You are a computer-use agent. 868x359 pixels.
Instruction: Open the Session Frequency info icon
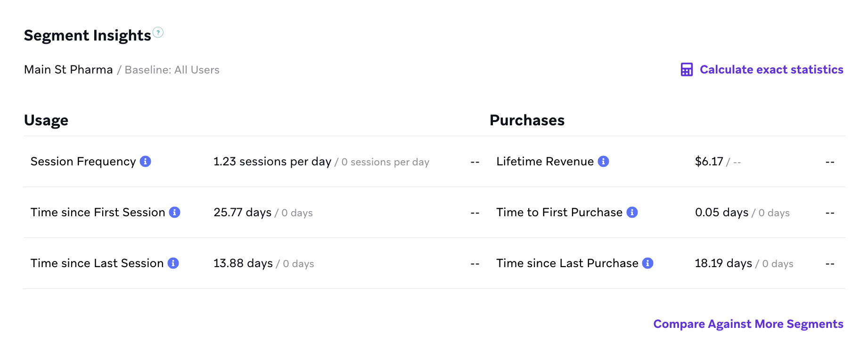click(146, 162)
